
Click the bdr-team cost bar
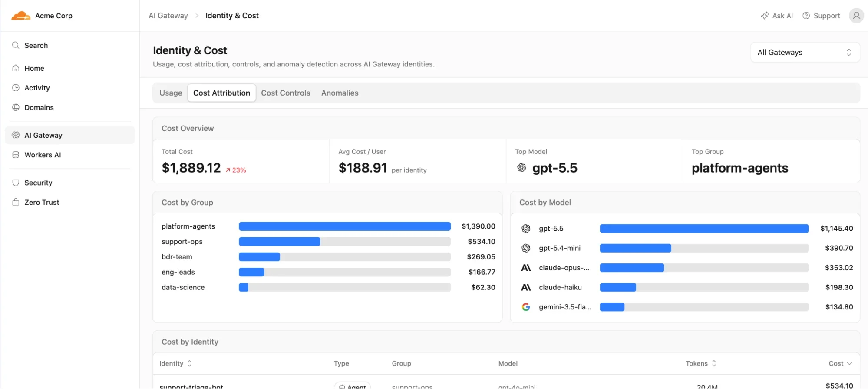click(x=345, y=257)
